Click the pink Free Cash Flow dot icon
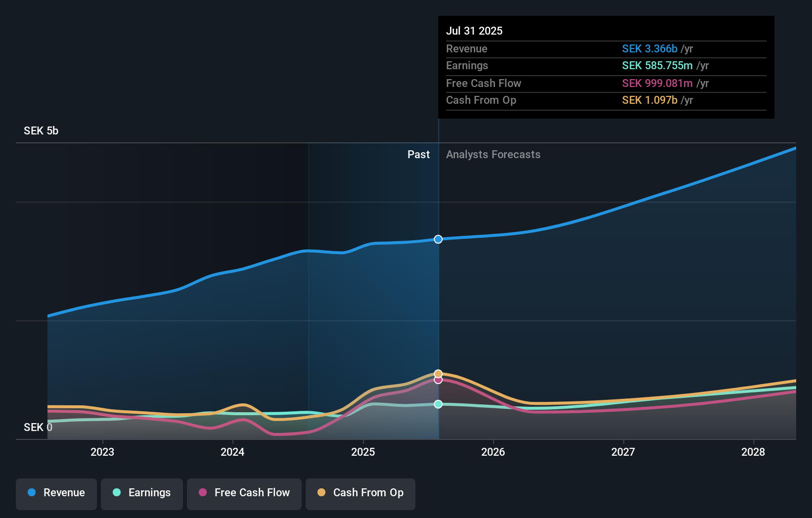812x518 pixels. click(x=202, y=493)
